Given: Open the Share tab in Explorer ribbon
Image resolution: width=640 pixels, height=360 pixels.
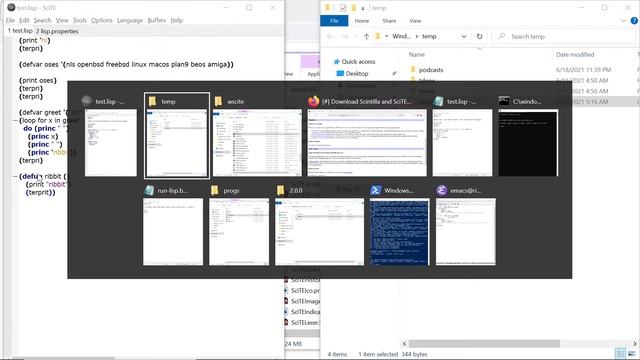Looking at the screenshot, I should point(389,20).
